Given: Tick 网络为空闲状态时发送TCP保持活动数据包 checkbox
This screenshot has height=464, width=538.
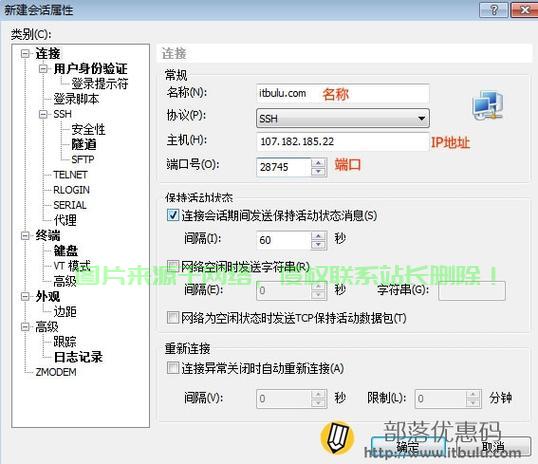Looking at the screenshot, I should click(173, 317).
